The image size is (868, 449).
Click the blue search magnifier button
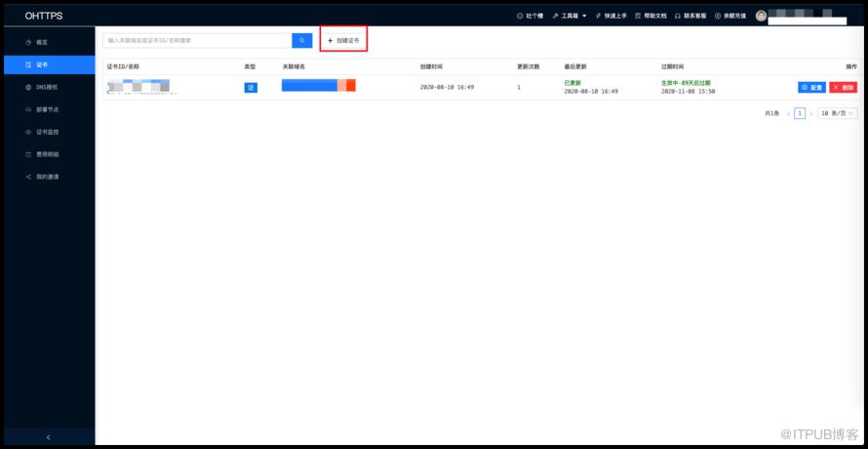(x=301, y=40)
